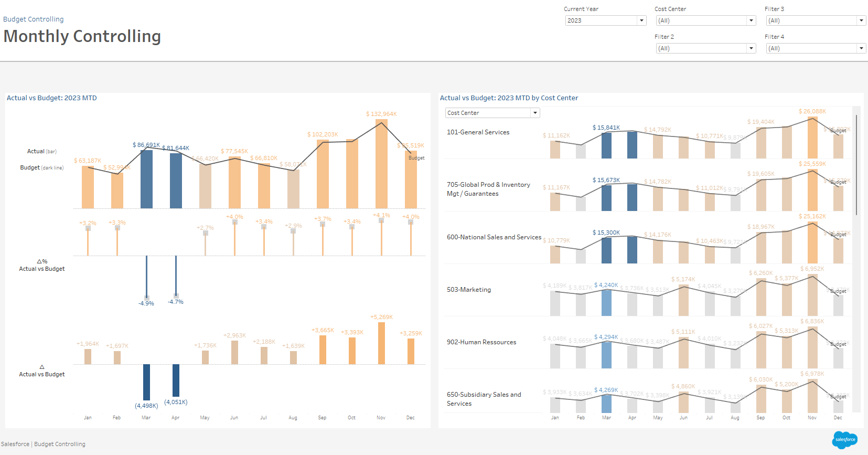Click the March (4,498K) variance bar
868x455 pixels.
pyautogui.click(x=146, y=382)
